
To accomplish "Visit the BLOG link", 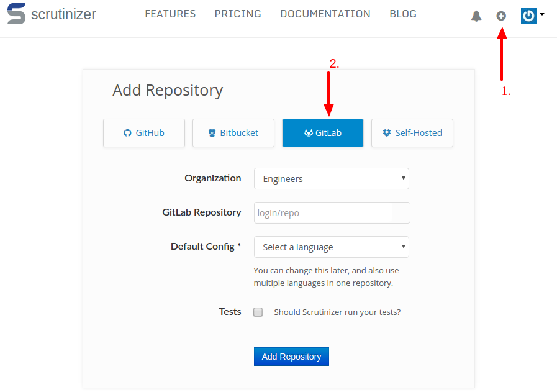I will [x=403, y=14].
